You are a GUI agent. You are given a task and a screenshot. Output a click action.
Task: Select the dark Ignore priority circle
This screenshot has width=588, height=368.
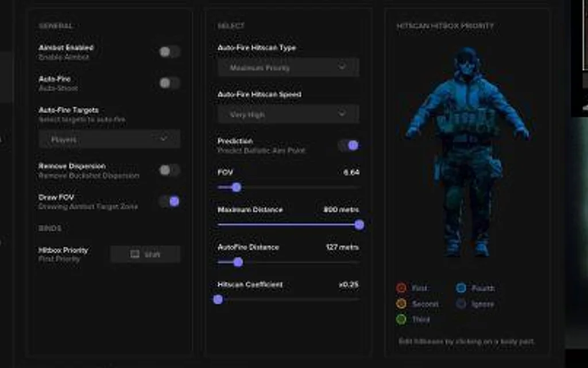(x=461, y=304)
